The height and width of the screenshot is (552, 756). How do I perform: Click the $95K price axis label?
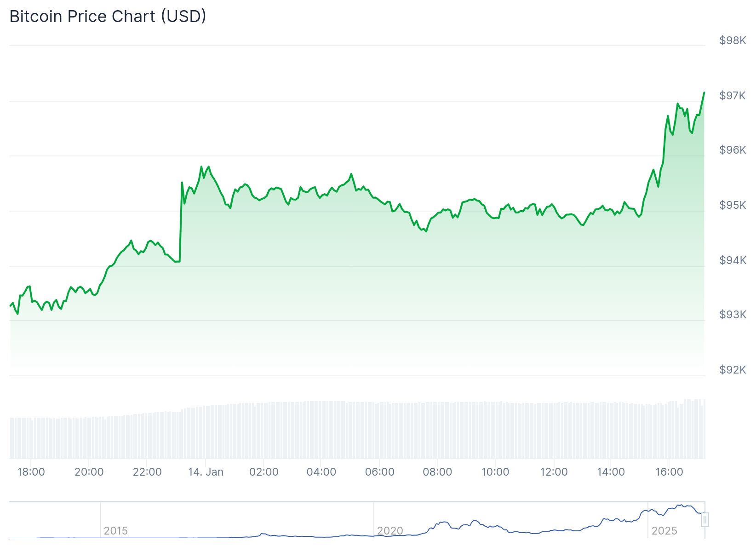[733, 205]
